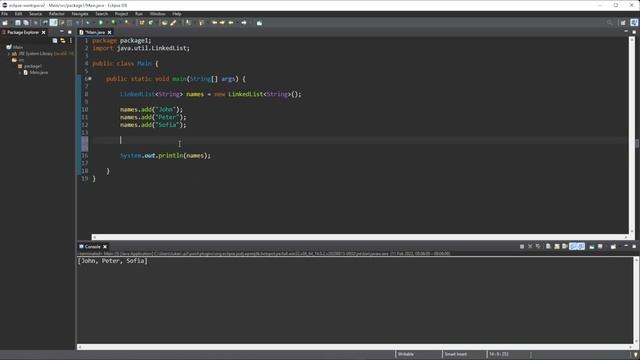
Task: Click the Terminate console icon
Action: pos(522,247)
